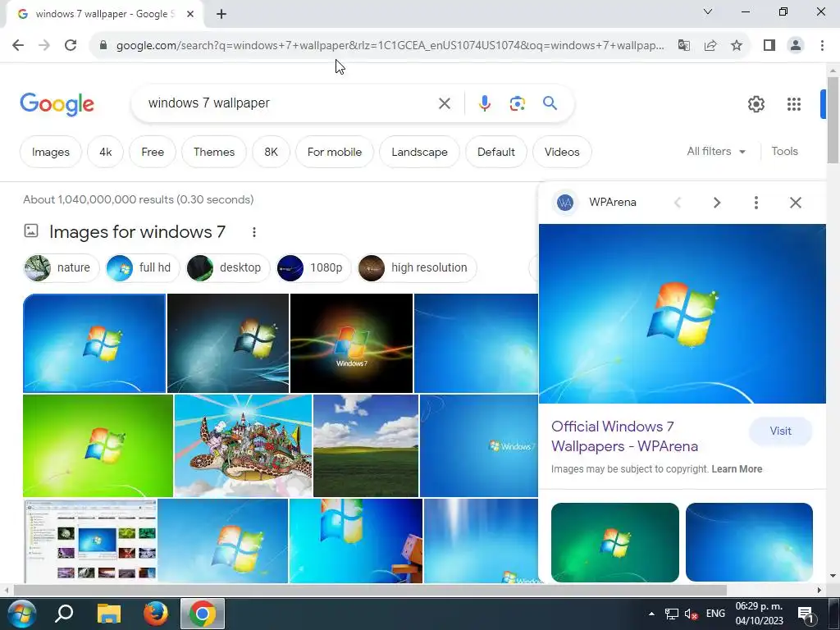
Task: Click in the Google search input field
Action: (x=290, y=103)
